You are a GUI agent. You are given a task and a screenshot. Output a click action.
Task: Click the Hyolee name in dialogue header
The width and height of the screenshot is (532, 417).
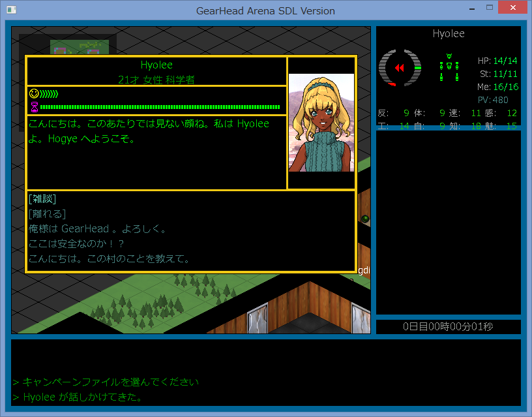click(156, 65)
